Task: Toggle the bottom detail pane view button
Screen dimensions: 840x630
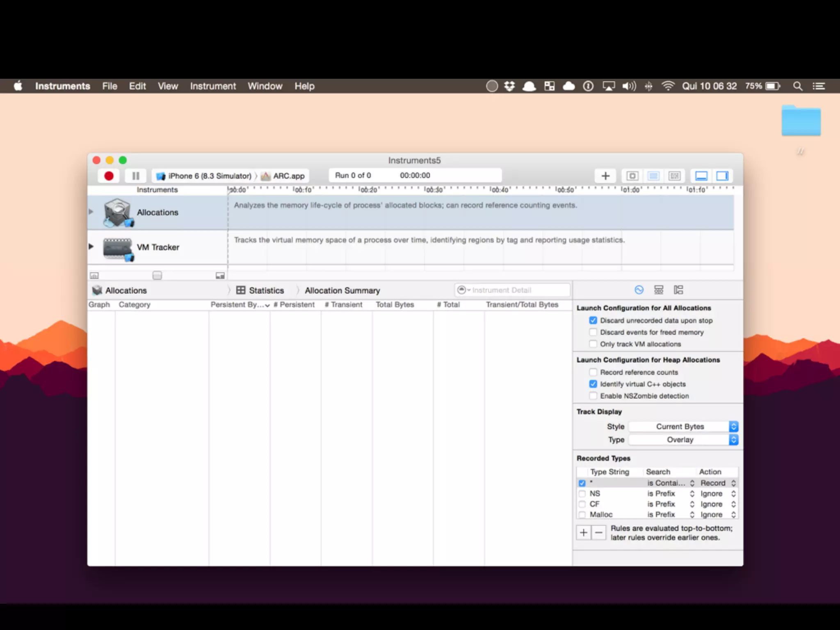Action: (701, 176)
